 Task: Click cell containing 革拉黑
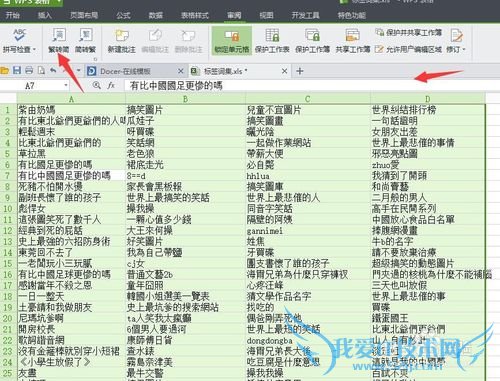pyautogui.click(x=71, y=154)
